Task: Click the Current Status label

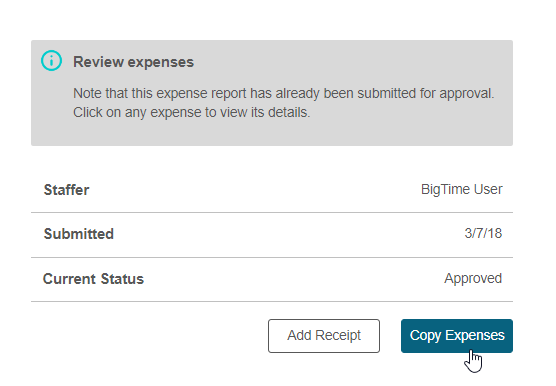Action: click(x=93, y=279)
